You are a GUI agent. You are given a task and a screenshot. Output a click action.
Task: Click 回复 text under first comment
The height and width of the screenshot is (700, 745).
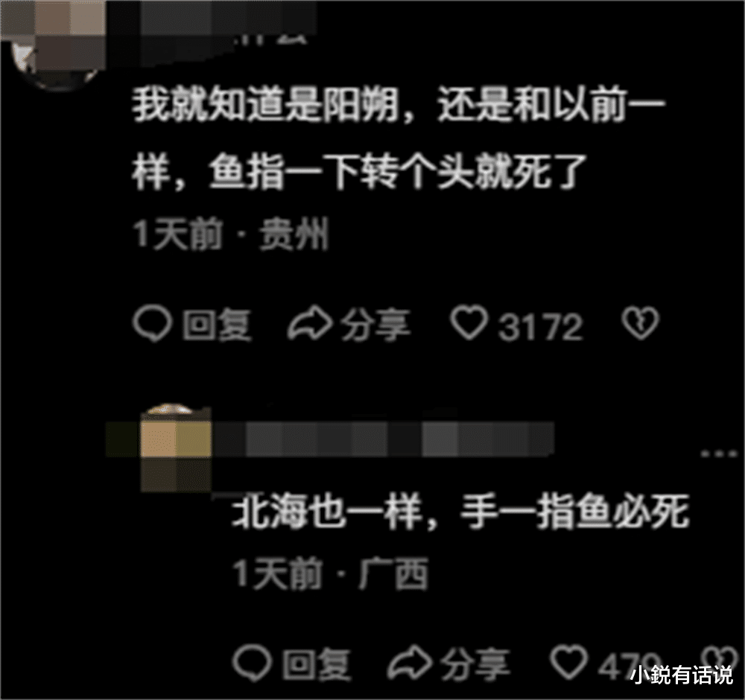pos(217,325)
